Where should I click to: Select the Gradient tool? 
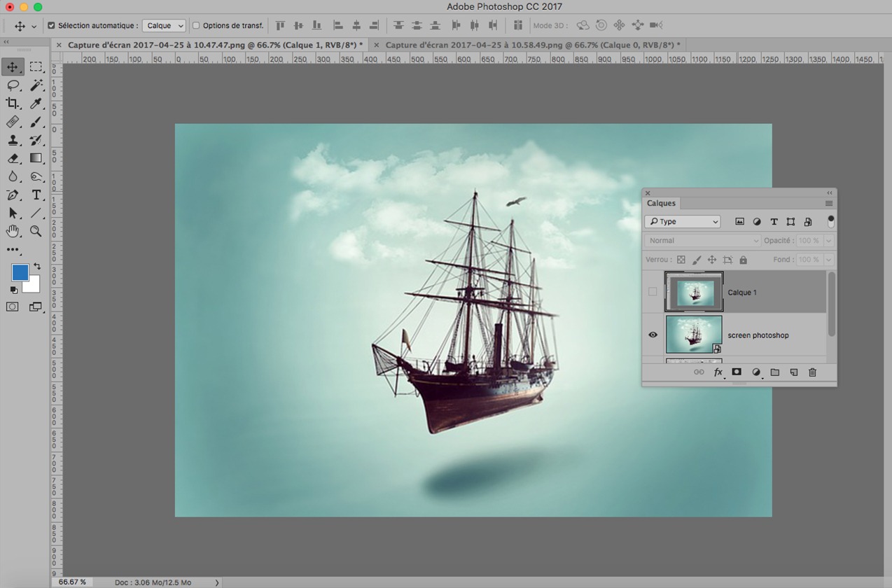coord(36,158)
